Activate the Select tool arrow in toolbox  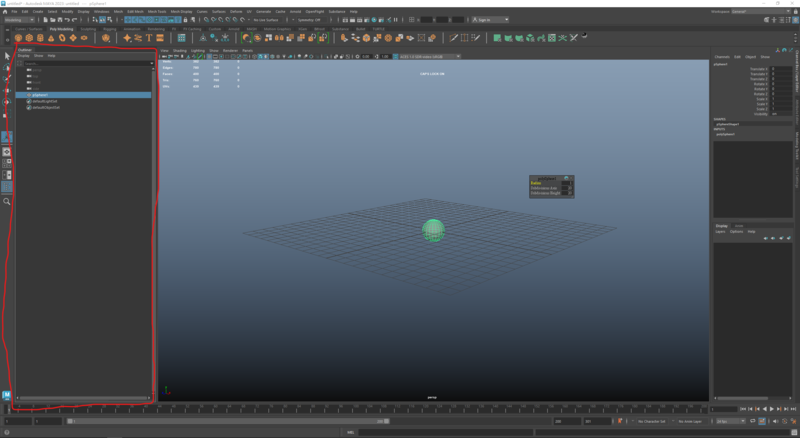(x=7, y=55)
